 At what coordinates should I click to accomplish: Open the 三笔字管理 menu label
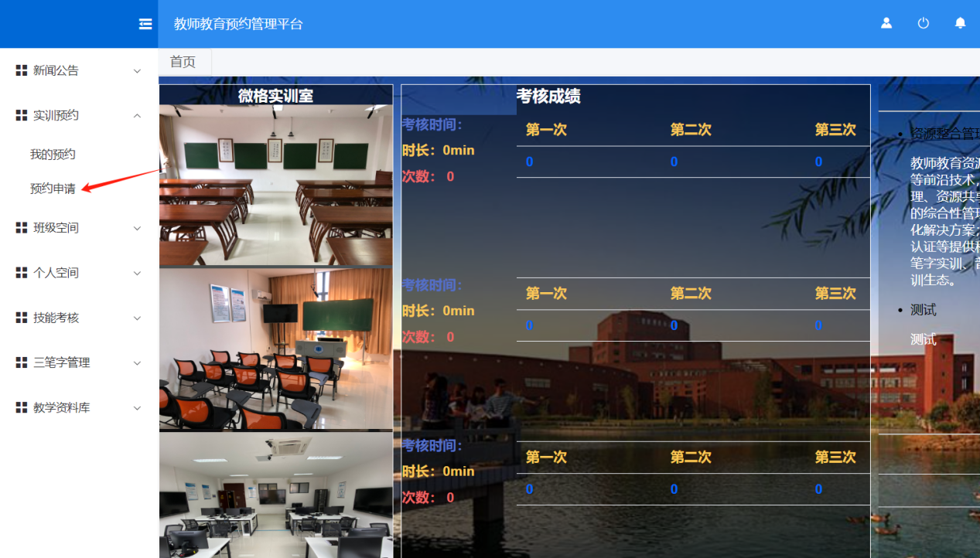coord(62,362)
